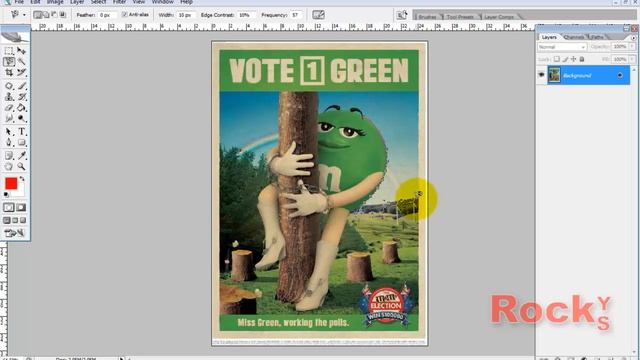Toggle the Anti-alias checkbox
The width and height of the screenshot is (640, 360).
[x=124, y=15]
